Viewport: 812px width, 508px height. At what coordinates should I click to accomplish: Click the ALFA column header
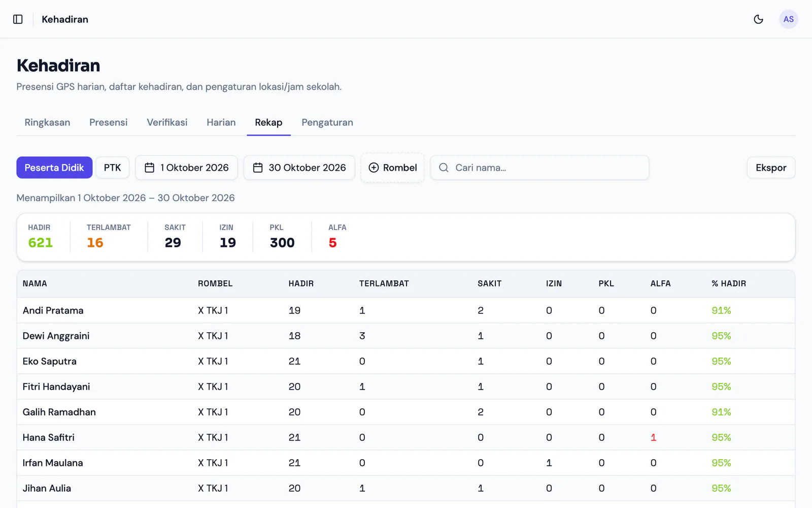[660, 283]
